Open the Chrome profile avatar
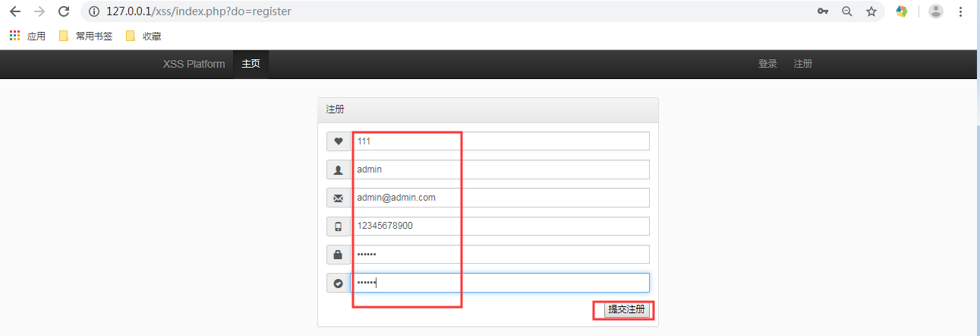980x336 pixels. [x=936, y=11]
